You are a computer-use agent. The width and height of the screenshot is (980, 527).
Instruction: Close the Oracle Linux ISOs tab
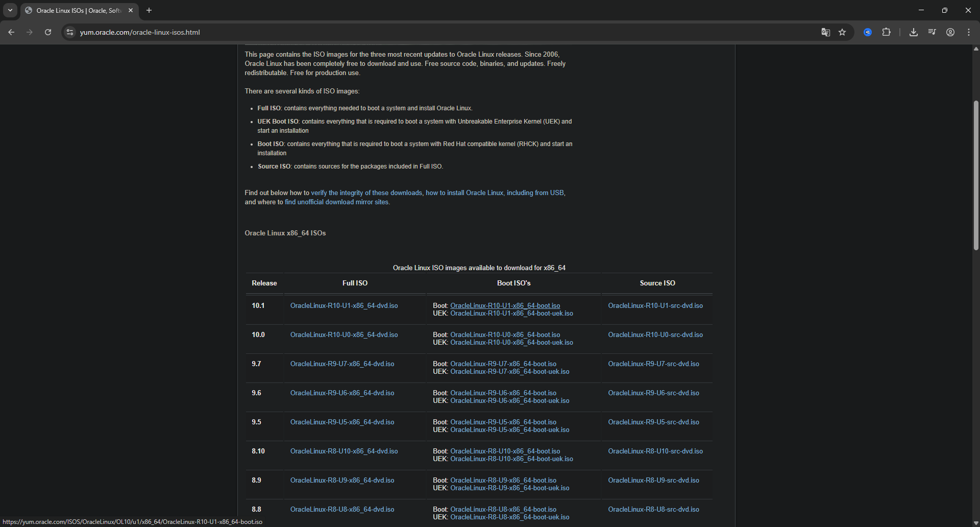130,10
